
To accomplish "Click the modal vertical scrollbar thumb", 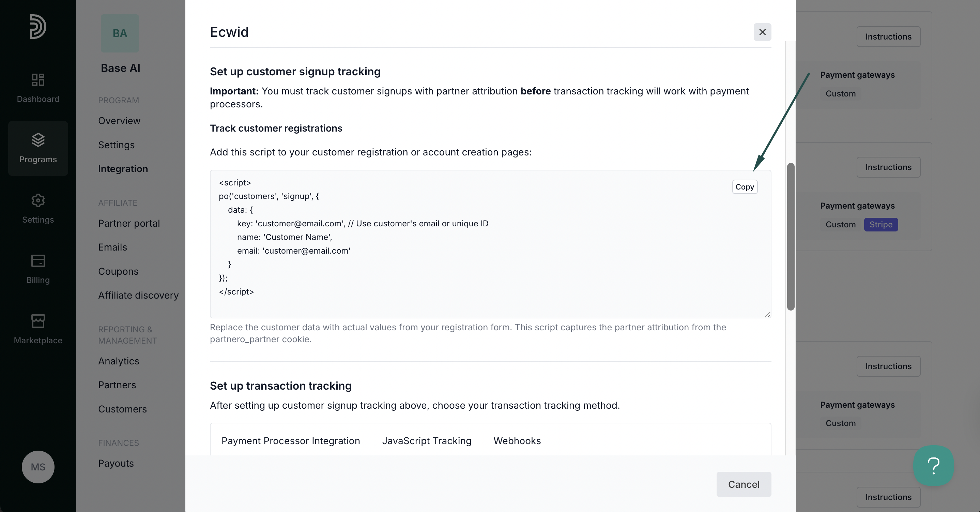I will click(791, 237).
